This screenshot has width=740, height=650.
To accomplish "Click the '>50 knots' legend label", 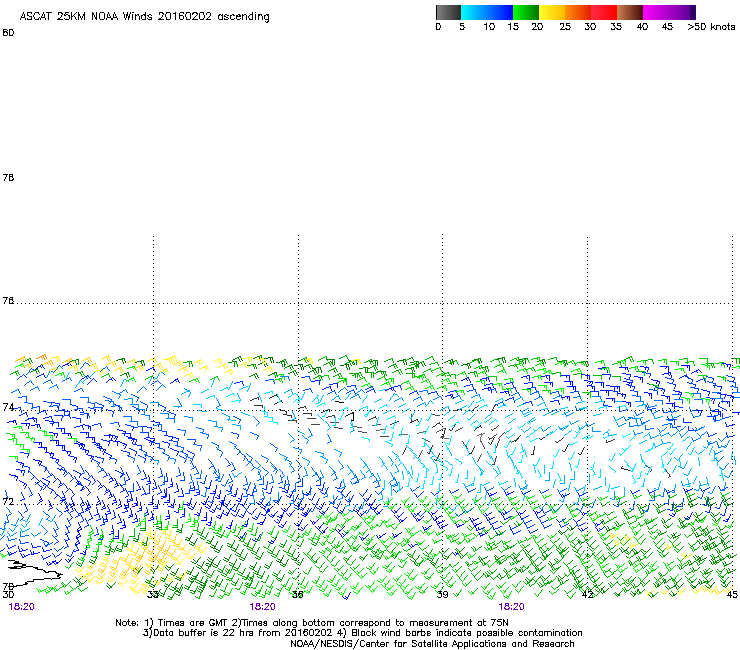I will point(711,27).
